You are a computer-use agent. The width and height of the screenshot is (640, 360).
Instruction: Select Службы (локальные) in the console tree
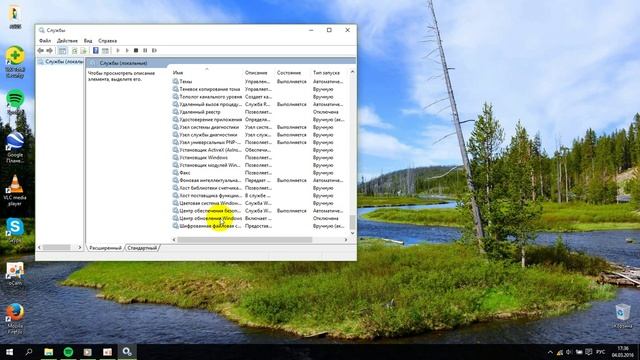[x=60, y=62]
